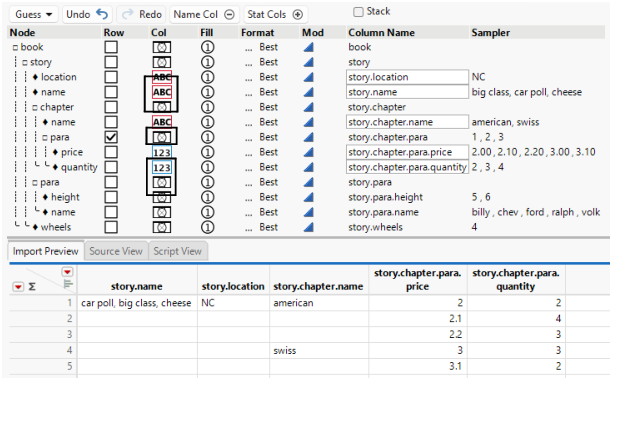
Task: Switch to the Source View tab
Action: point(116,251)
